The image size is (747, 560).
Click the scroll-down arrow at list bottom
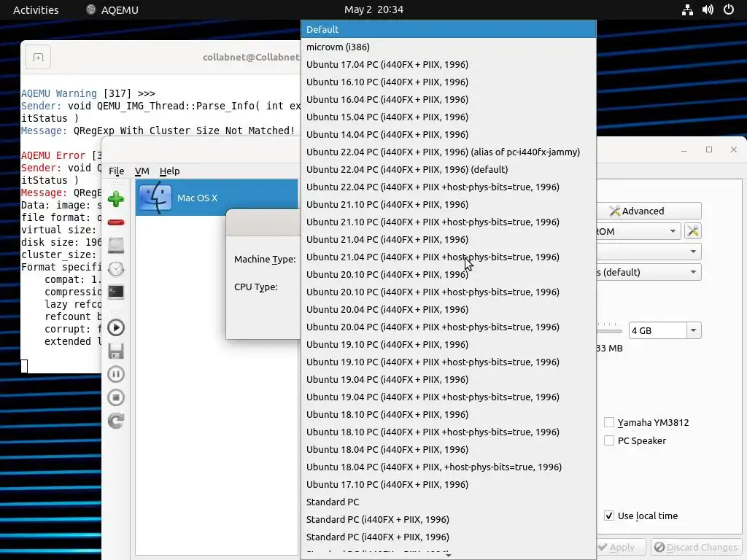(449, 555)
